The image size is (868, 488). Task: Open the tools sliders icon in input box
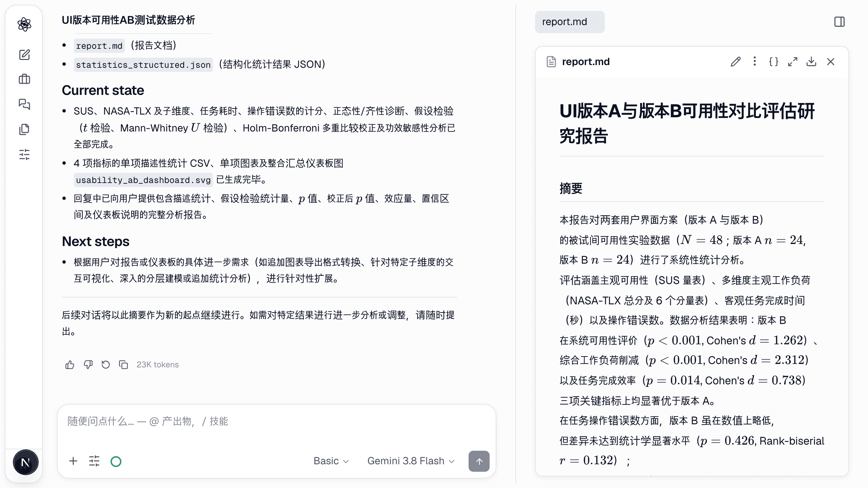coord(94,461)
